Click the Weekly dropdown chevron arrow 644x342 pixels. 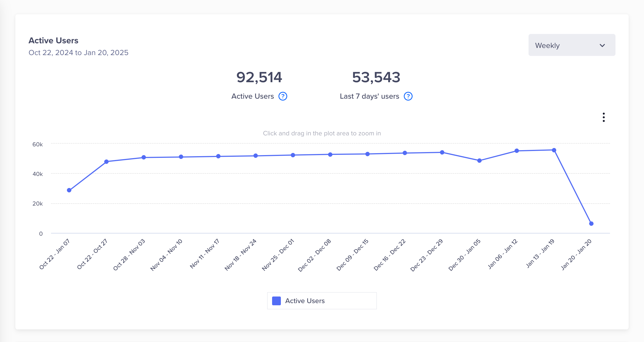click(602, 45)
